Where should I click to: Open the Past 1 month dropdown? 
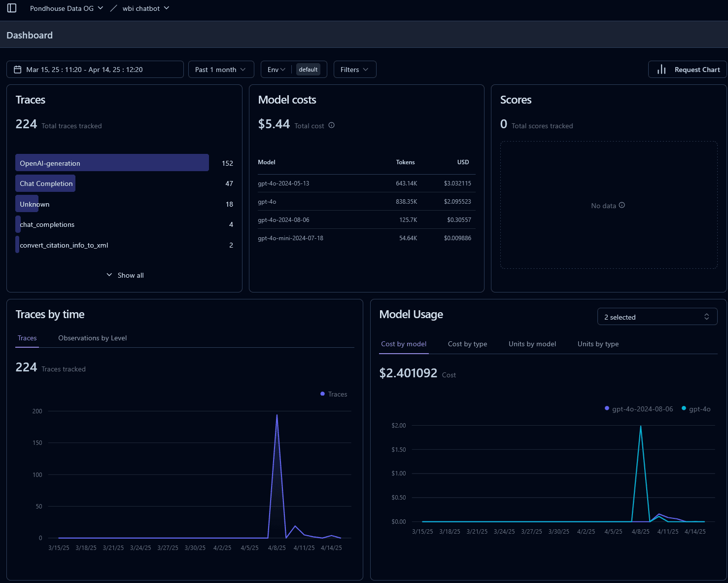(x=220, y=69)
